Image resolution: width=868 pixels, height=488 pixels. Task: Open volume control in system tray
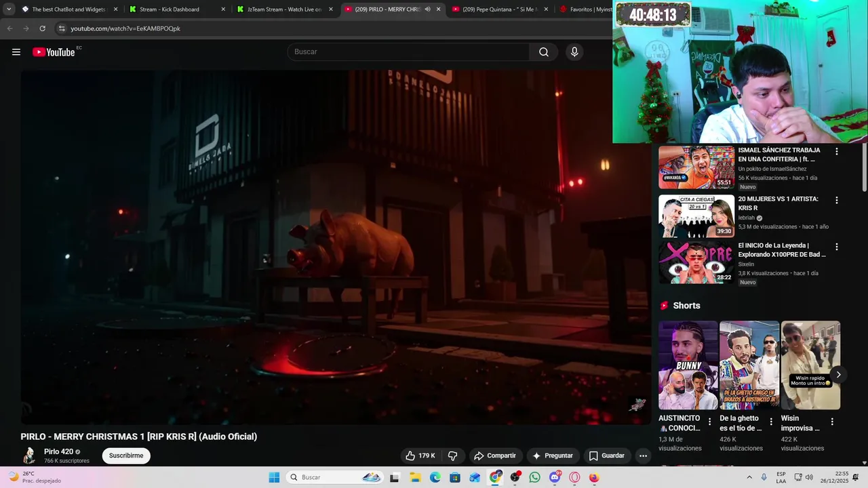click(x=809, y=477)
